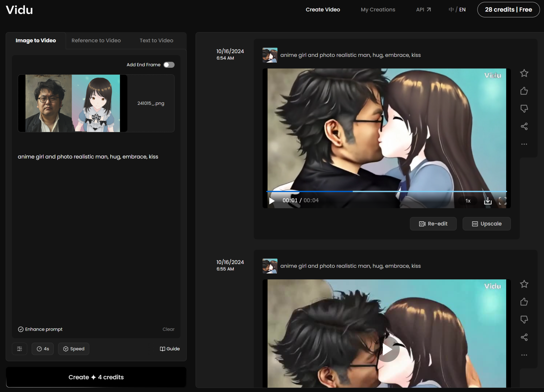Share the 6:54 AM video

point(524,126)
